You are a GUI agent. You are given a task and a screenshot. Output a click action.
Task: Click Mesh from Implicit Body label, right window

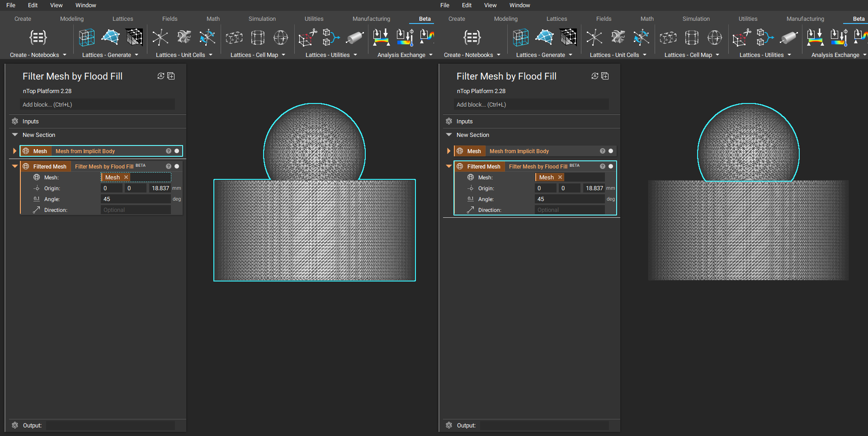[x=519, y=151]
